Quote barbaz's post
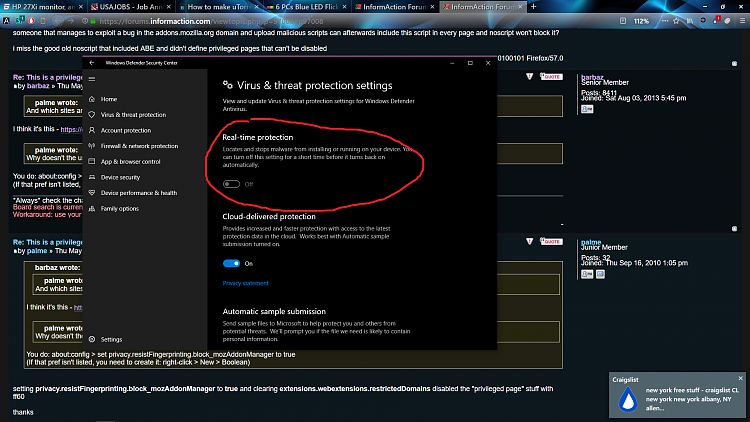This screenshot has height=422, width=750. coord(551,77)
